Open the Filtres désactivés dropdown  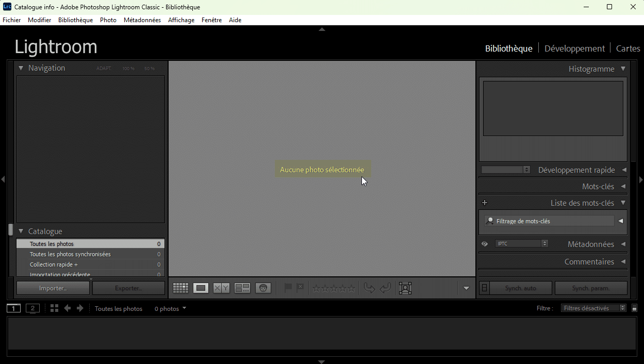[593, 308]
